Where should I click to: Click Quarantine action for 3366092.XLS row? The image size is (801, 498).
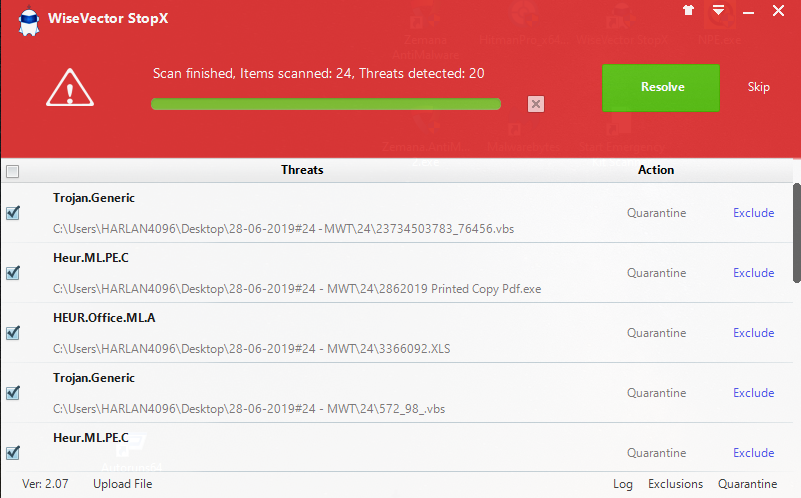656,333
